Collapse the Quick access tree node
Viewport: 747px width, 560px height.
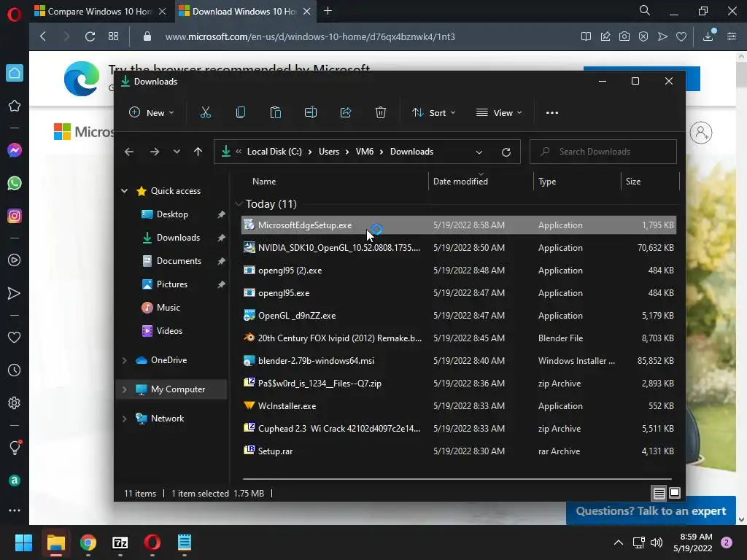point(124,191)
